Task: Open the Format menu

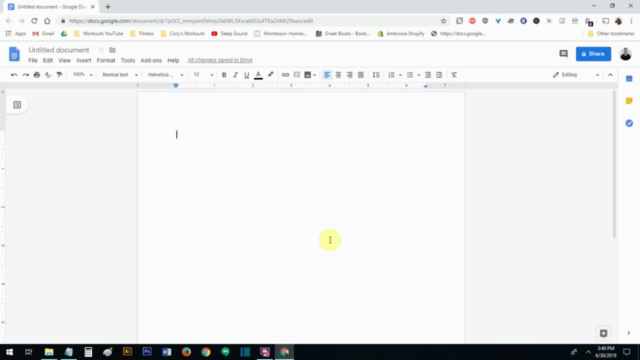Action: 106,60
